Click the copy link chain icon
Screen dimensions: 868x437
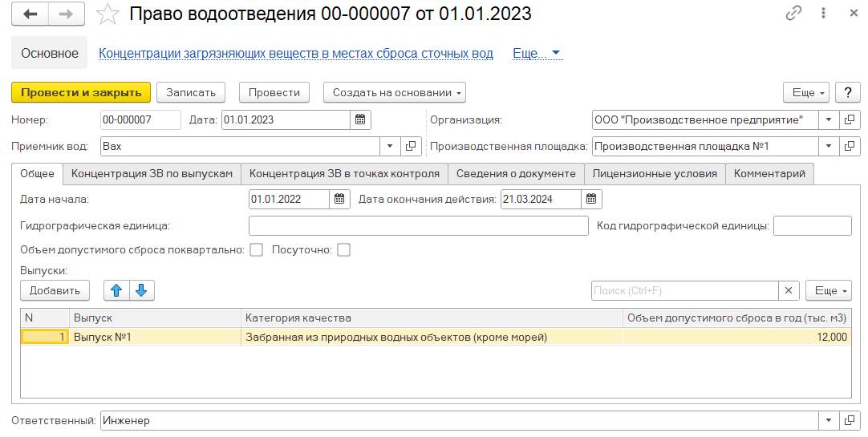pyautogui.click(x=793, y=14)
